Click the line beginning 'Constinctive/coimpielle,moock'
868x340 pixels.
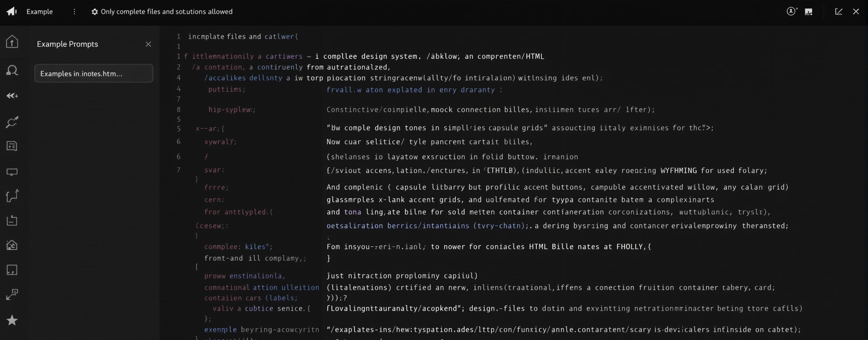pos(491,110)
